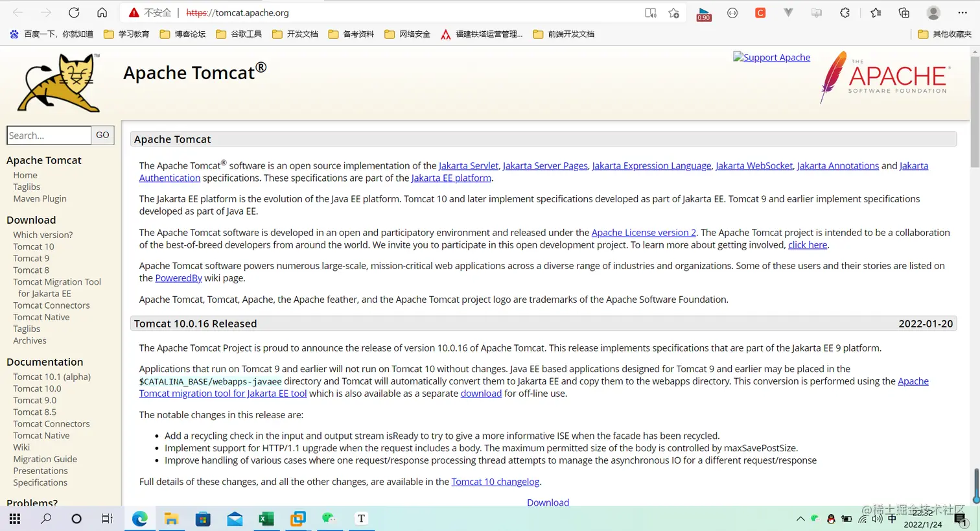
Task: Open the Windows Start menu
Action: click(15, 519)
